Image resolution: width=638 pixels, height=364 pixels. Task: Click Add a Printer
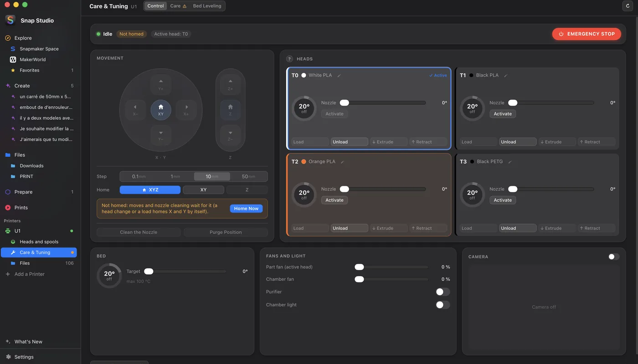coord(30,274)
